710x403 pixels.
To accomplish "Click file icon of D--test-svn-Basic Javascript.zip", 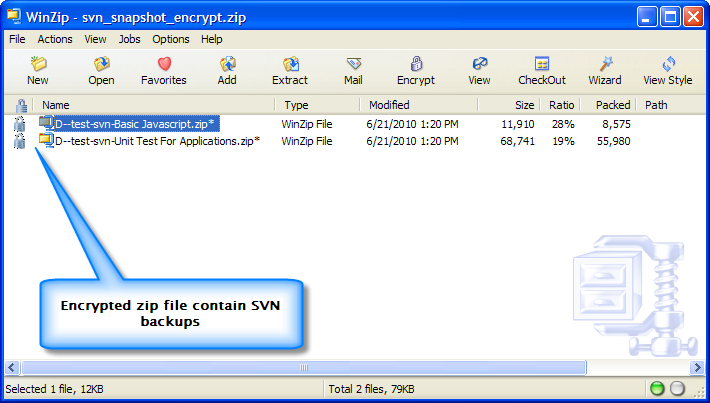I will pyautogui.click(x=46, y=123).
